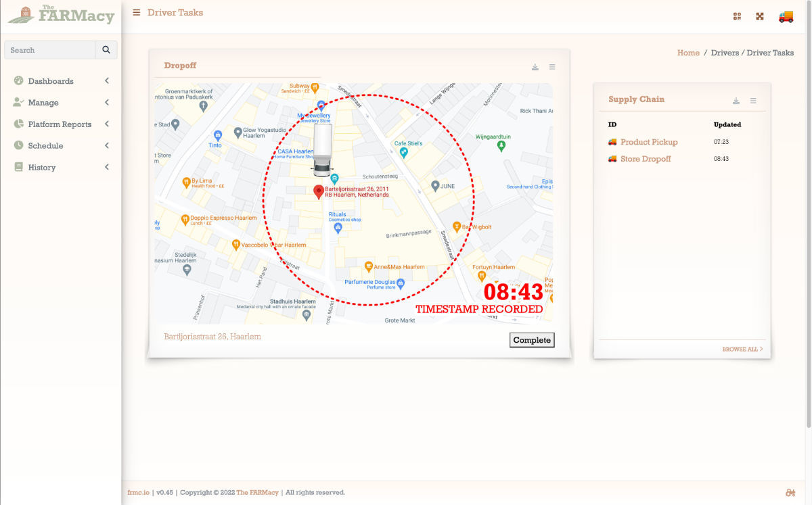Click the Store Dropoff '08:43' updated time
This screenshot has width=812, height=505.
pyautogui.click(x=721, y=159)
